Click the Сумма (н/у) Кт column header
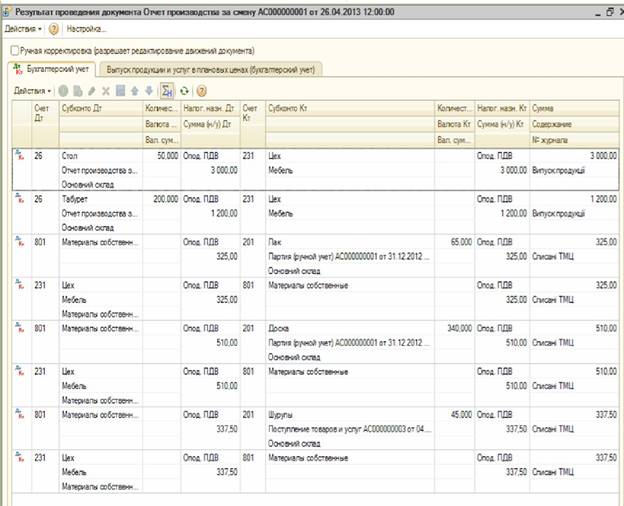Image resolution: width=624 pixels, height=506 pixels. pyautogui.click(x=502, y=124)
